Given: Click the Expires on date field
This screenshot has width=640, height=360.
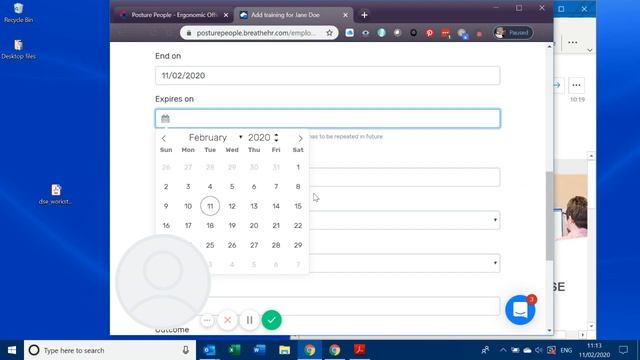Looking at the screenshot, I should 327,119.
